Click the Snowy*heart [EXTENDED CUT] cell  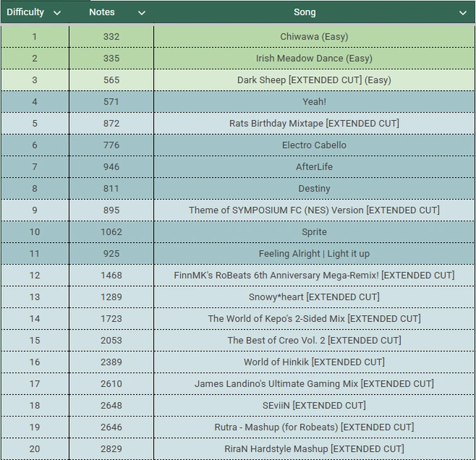[x=314, y=297]
